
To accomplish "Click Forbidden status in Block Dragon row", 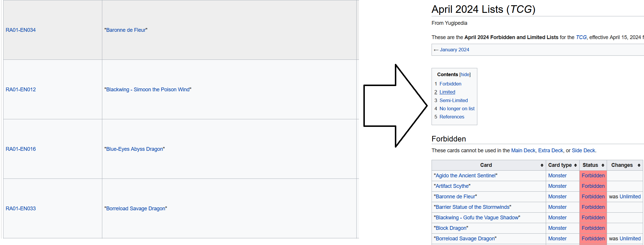I will point(593,228).
